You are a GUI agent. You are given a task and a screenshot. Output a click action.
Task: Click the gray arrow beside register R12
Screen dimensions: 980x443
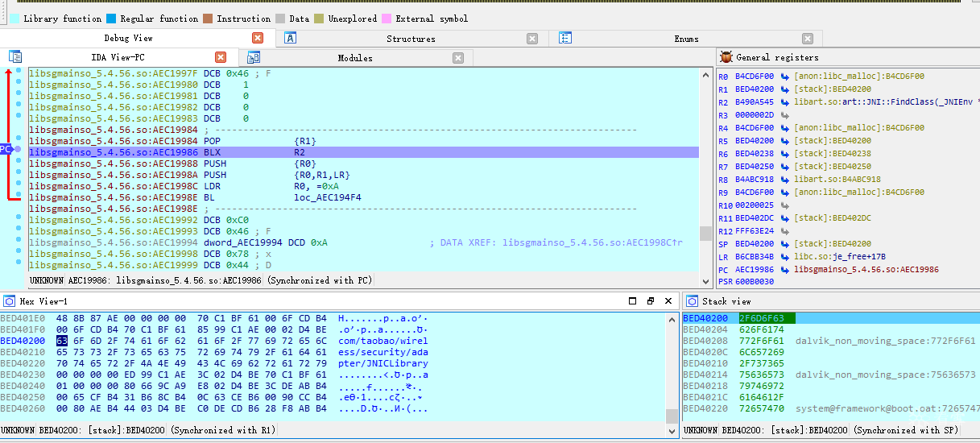784,231
